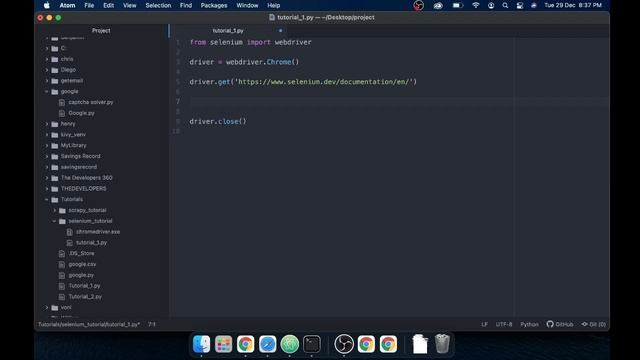Click the MyLibrary folder icon
This screenshot has height=360, width=640.
(x=55, y=145)
